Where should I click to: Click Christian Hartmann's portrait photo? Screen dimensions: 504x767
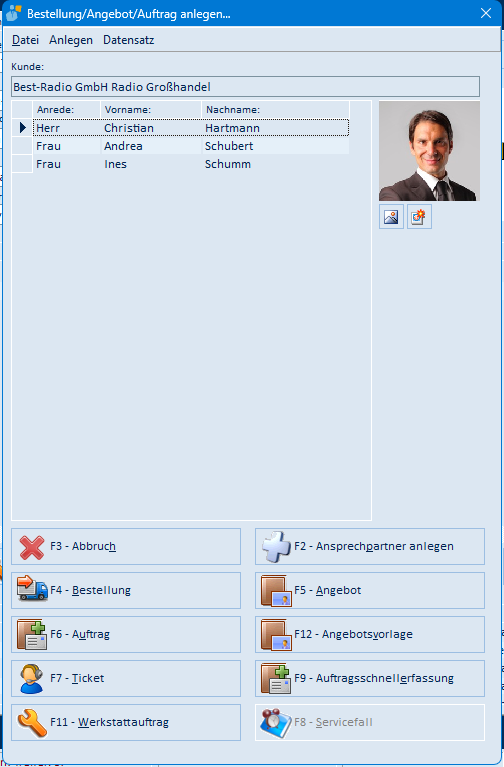coord(429,151)
